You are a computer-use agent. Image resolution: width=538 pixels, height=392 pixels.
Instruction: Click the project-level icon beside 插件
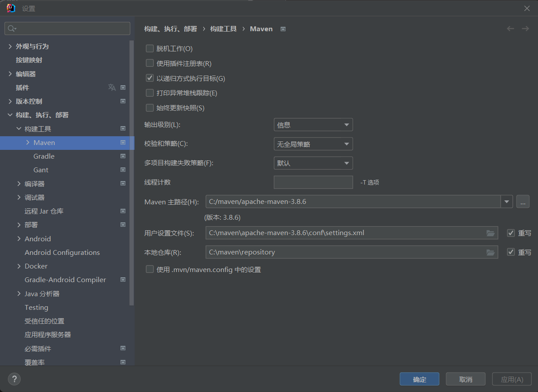pos(123,87)
